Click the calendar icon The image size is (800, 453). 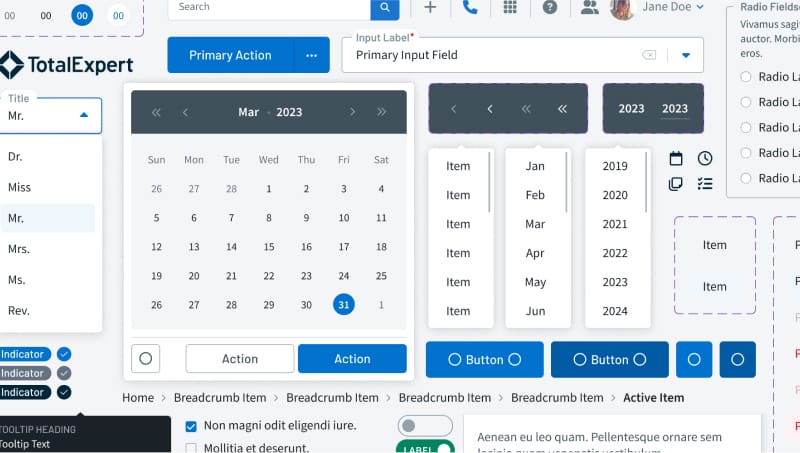[x=676, y=159]
